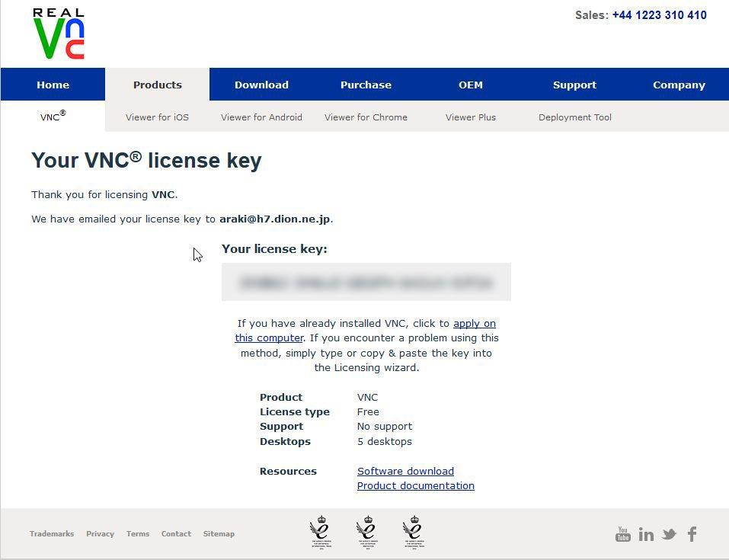Click the sales phone number +44 1223 310 410
This screenshot has height=560, width=729.
(659, 15)
